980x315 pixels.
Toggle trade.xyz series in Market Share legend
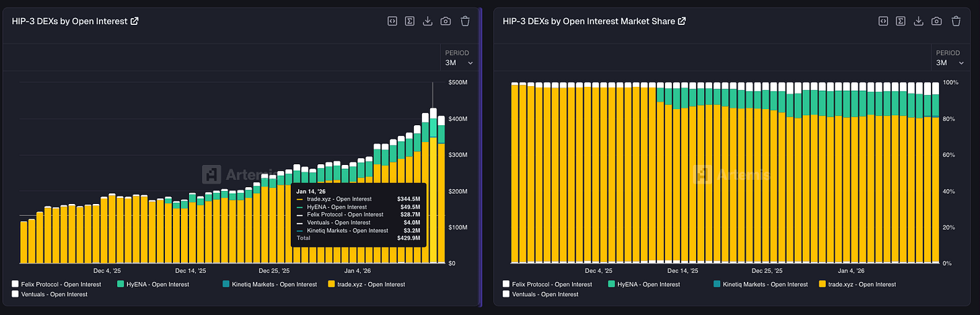coord(858,284)
